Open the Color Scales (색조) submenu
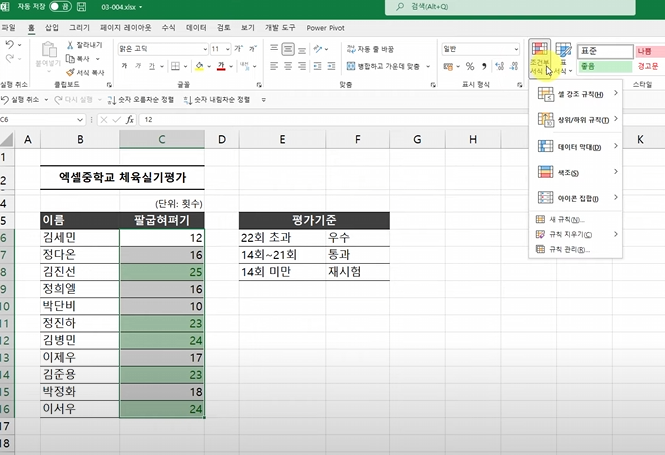The height and width of the screenshot is (455, 665). point(576,173)
